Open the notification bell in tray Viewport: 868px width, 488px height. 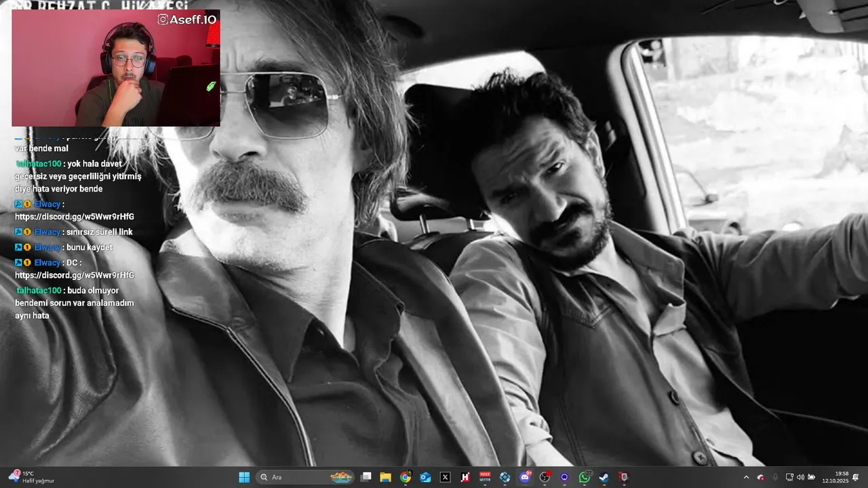[856, 477]
